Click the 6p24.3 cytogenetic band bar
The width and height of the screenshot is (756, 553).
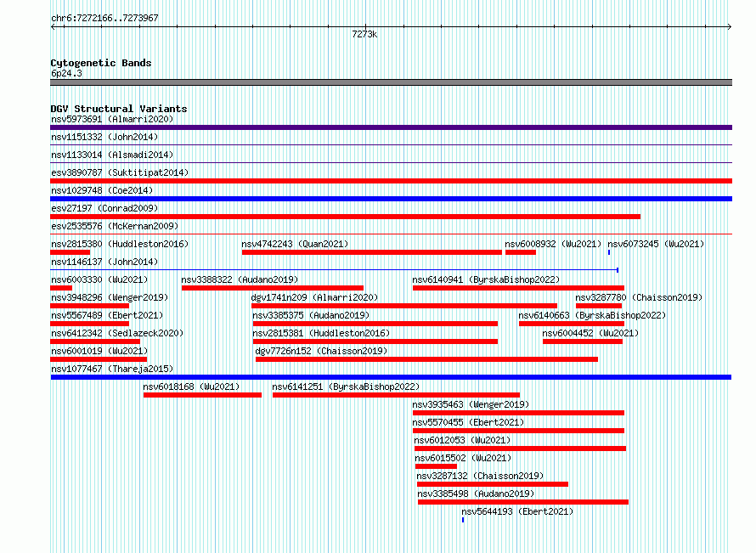(391, 82)
